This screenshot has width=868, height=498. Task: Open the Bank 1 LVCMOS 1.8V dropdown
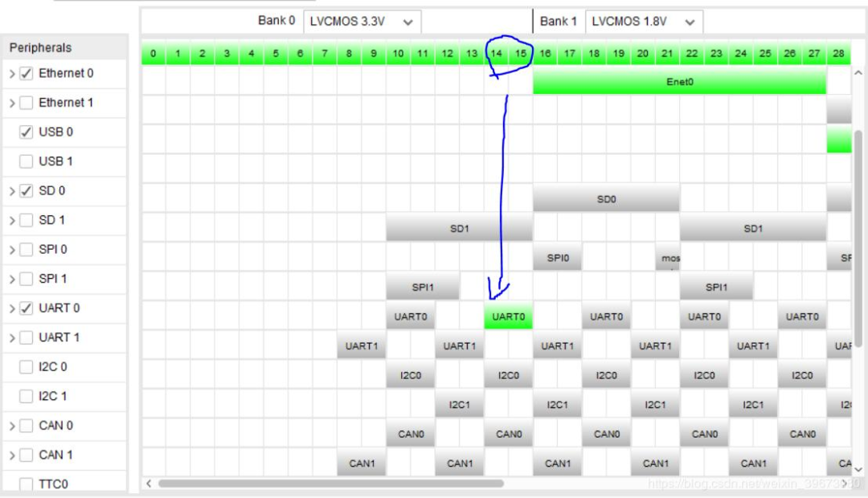point(644,22)
